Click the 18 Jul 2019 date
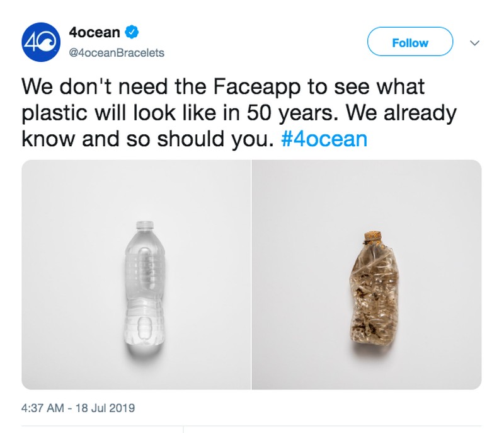 106,408
